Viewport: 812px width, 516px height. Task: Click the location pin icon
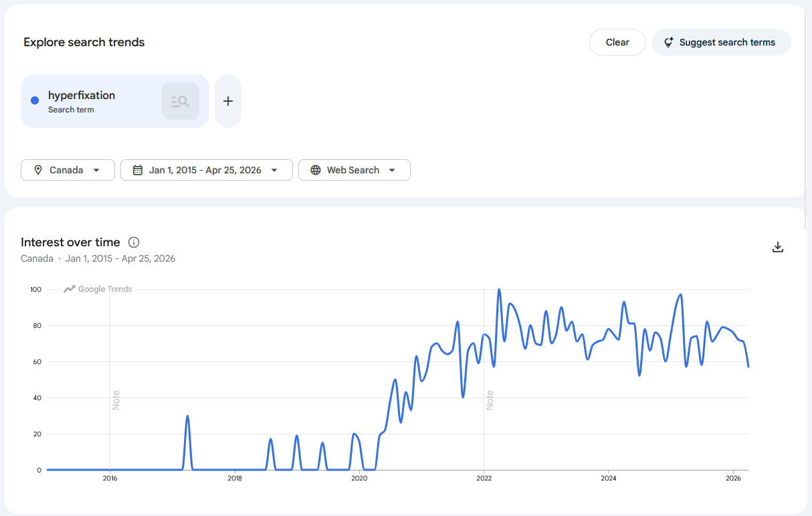[x=38, y=170]
